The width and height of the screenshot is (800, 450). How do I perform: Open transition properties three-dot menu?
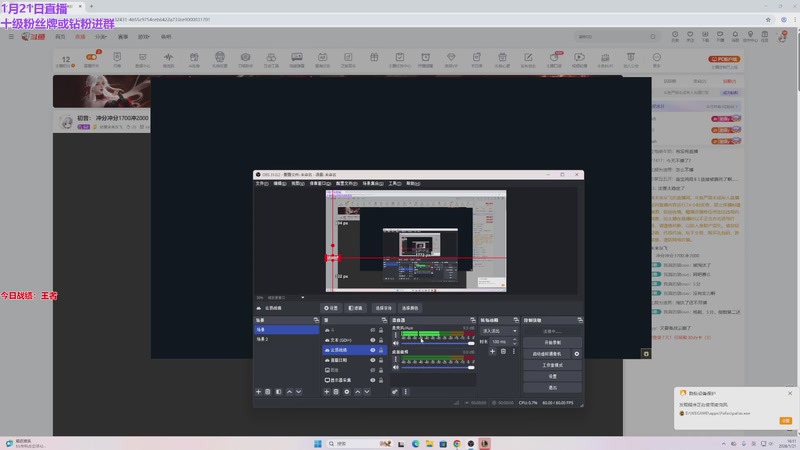514,352
